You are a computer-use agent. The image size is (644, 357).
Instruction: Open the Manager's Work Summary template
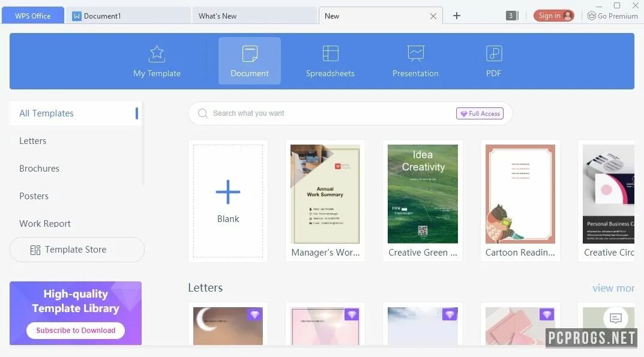click(325, 201)
